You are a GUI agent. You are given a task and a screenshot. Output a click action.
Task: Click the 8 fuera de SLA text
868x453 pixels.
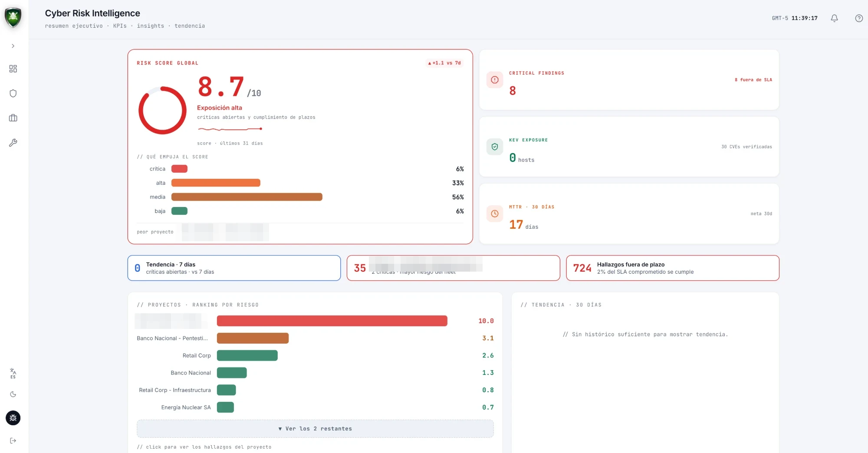click(753, 80)
